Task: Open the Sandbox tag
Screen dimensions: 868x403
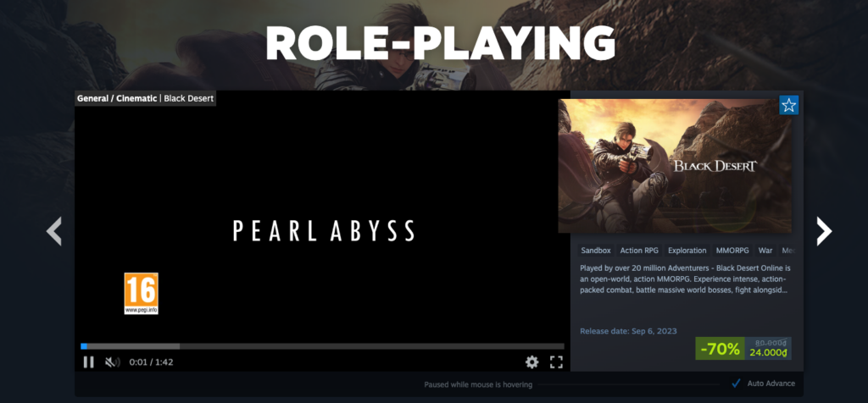Action: point(596,251)
